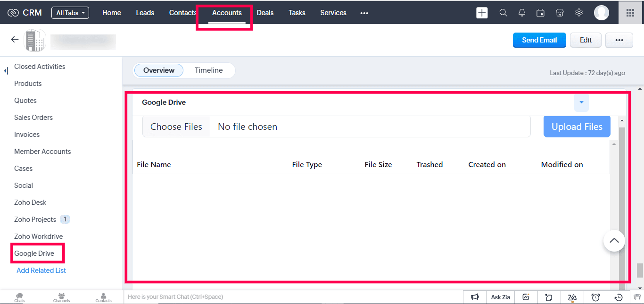Viewport: 644px width, 304px height.
Task: Open the more tabs ellipsis menu
Action: tap(364, 13)
